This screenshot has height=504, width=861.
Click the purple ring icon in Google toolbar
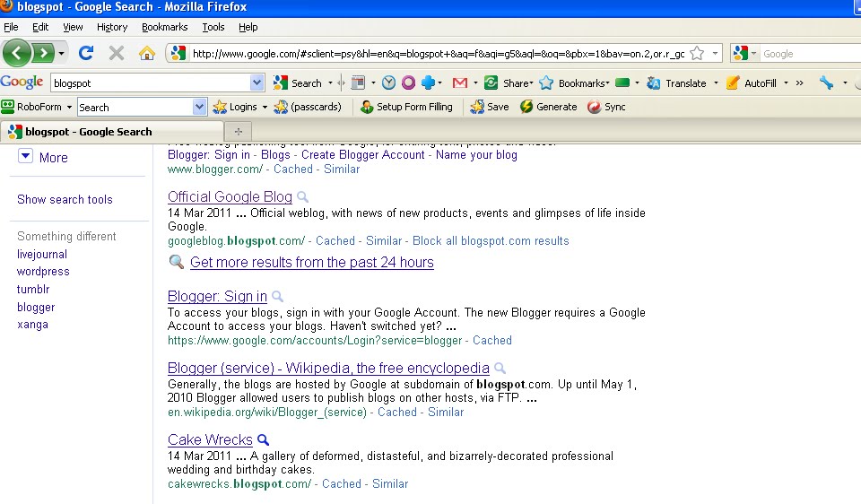409,83
